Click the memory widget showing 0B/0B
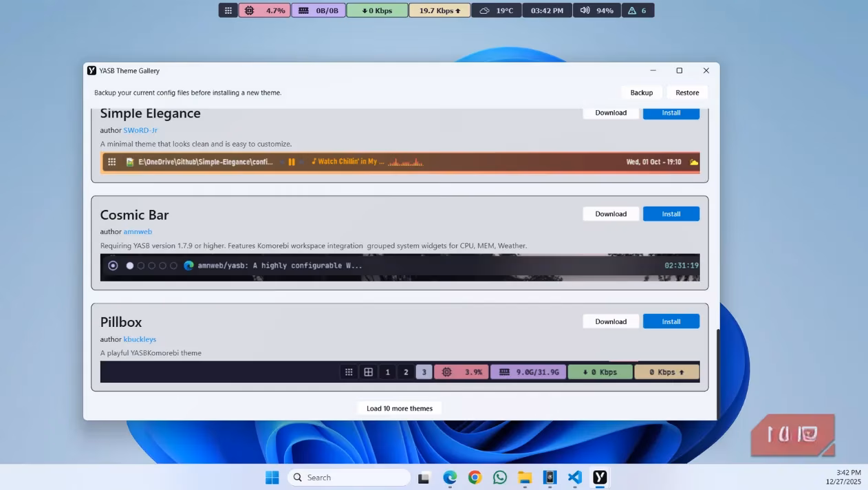This screenshot has height=490, width=868. (318, 10)
